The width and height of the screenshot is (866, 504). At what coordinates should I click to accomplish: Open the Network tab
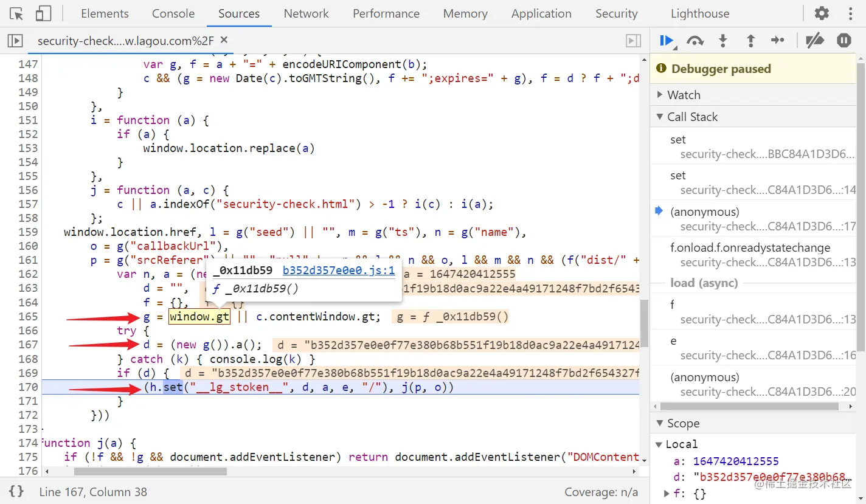307,13
